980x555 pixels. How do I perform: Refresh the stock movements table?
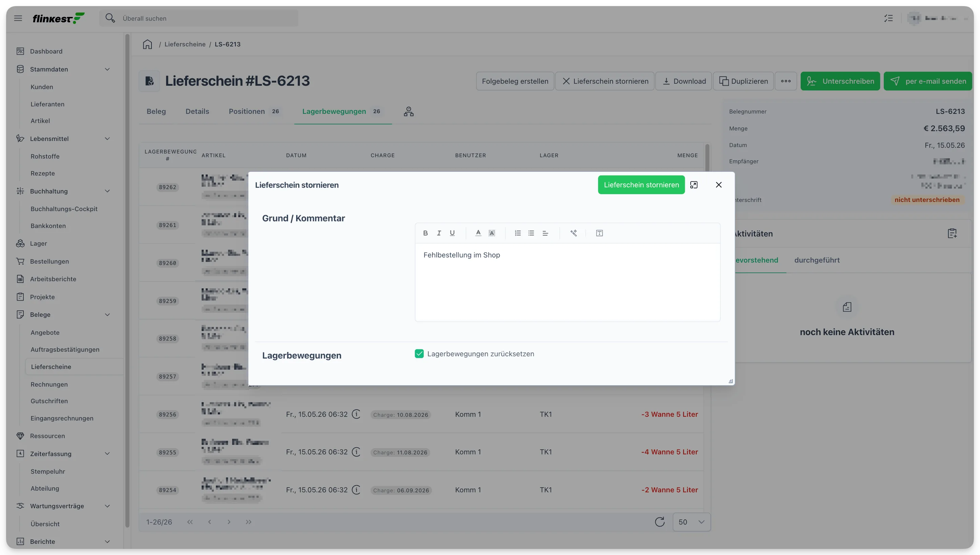pyautogui.click(x=659, y=522)
